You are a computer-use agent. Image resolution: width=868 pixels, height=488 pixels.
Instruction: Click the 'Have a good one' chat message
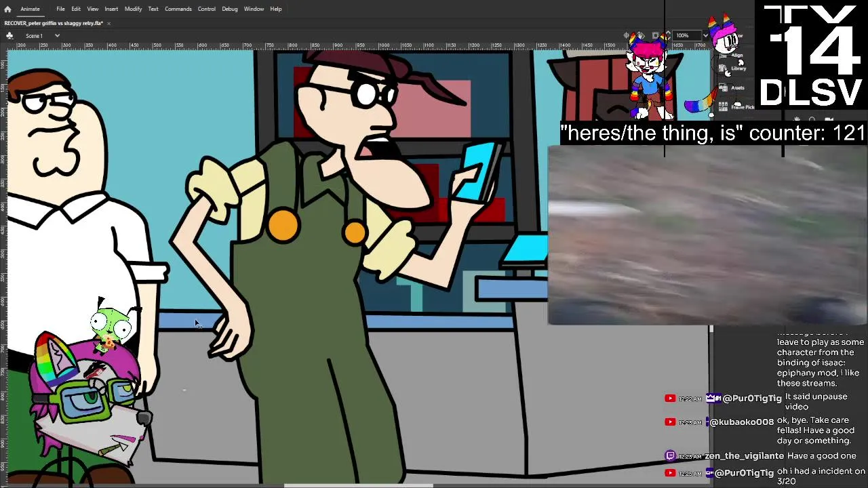point(821,456)
